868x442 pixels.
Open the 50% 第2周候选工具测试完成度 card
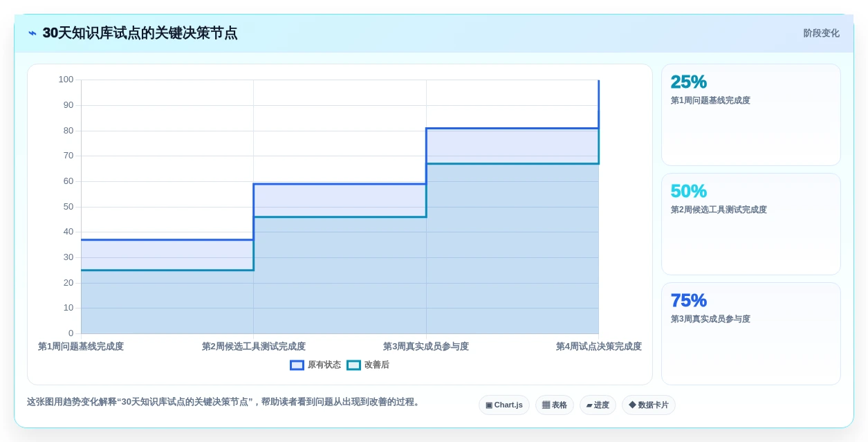click(751, 224)
